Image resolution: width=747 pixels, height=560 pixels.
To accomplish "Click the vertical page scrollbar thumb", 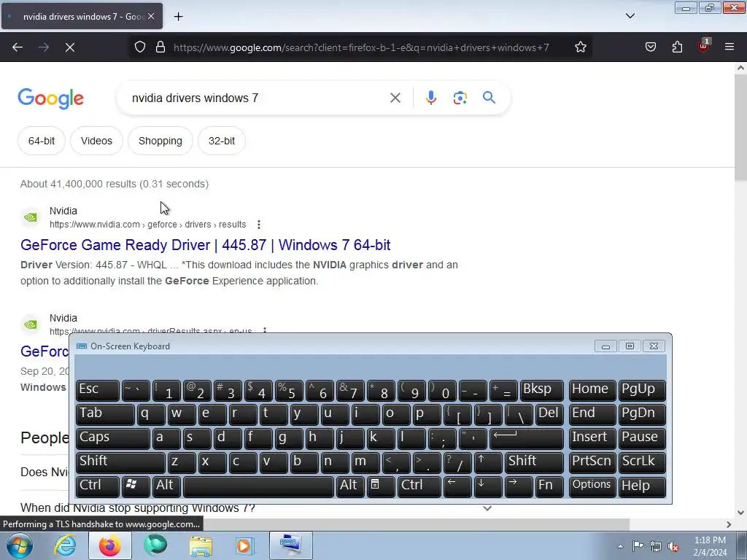I will [x=740, y=128].
